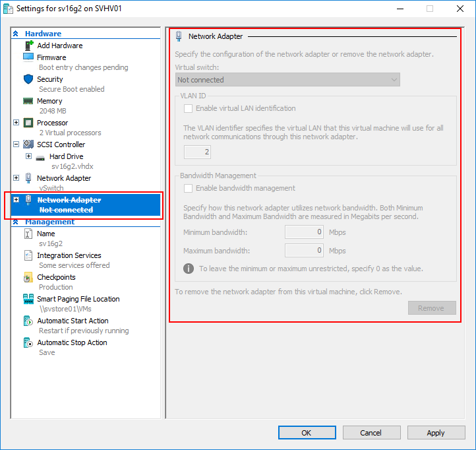Click the Automatic Stop Action icon

pos(28,342)
